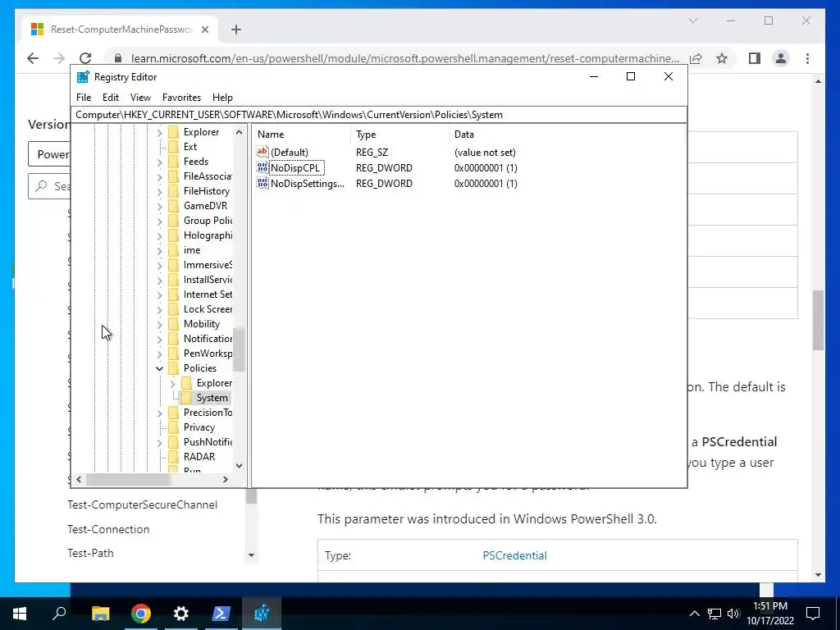This screenshot has height=630, width=840.
Task: Click the registry address bar path
Action: (378, 115)
